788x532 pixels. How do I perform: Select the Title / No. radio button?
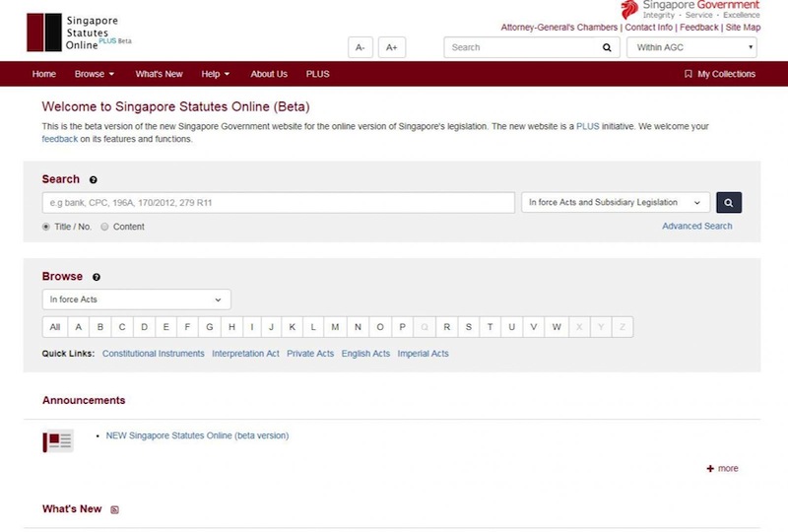46,227
